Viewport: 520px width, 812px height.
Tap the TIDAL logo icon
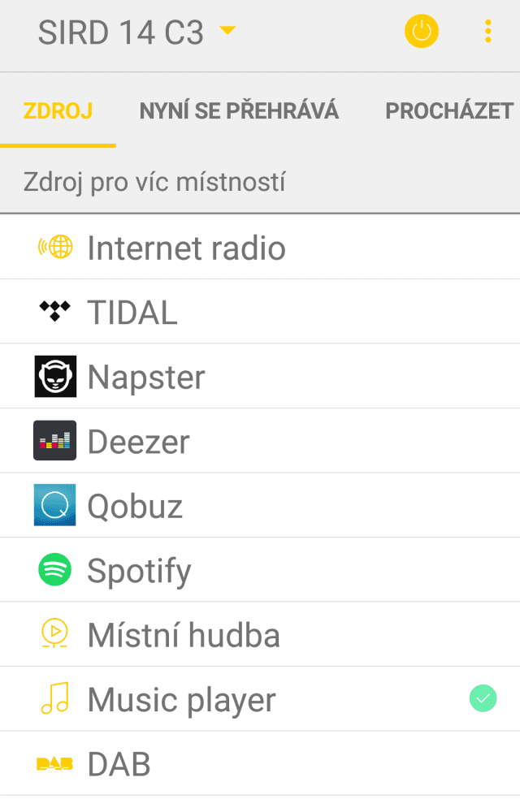tap(55, 311)
